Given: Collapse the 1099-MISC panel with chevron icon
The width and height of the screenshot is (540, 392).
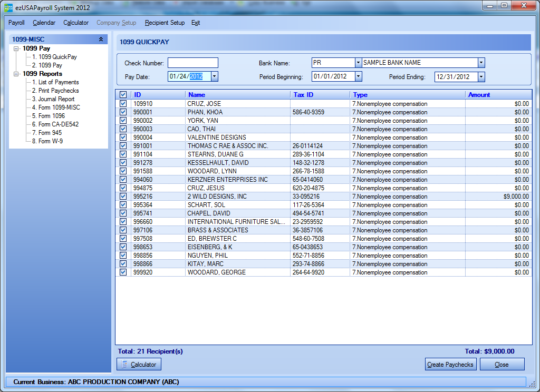Looking at the screenshot, I should tap(101, 39).
